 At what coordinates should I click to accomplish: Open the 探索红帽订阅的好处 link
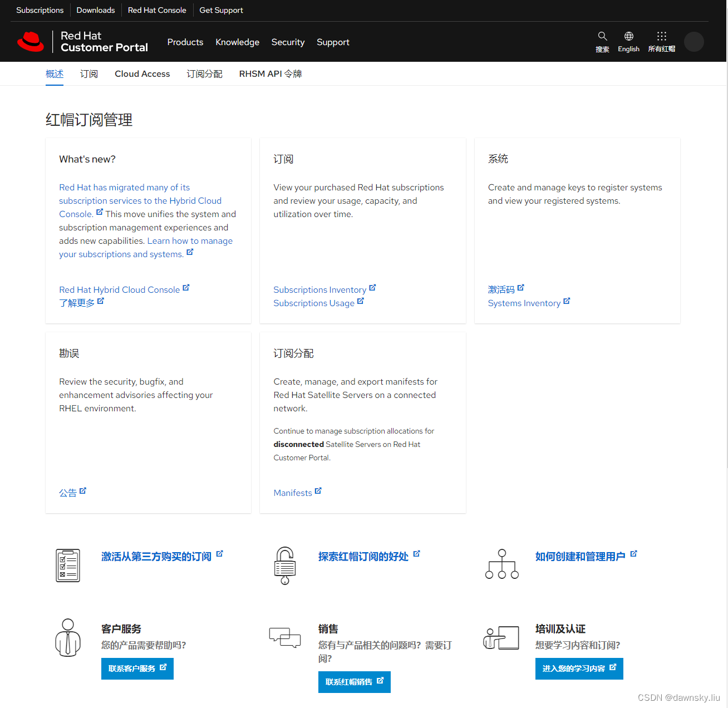363,557
